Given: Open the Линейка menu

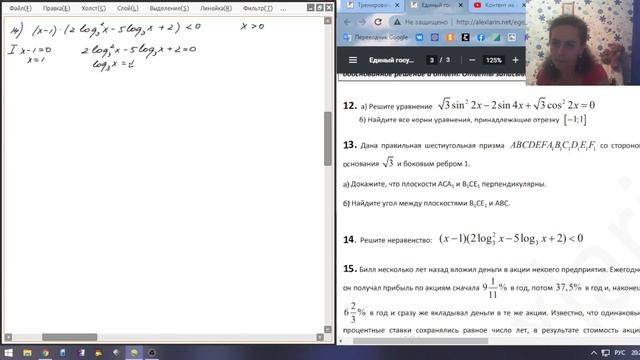Looking at the screenshot, I should coord(216,8).
